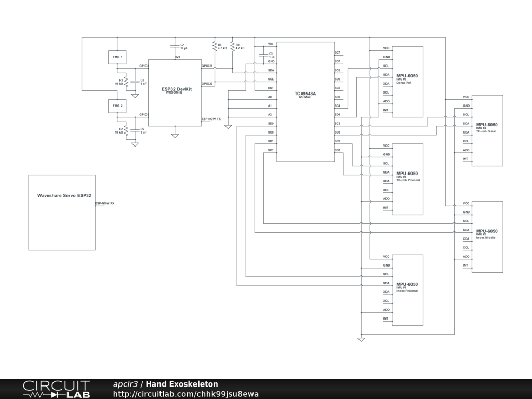Viewport: 532px width, 399px height.
Task: Select capacitor C4 1 nF symbol
Action: tap(135, 82)
